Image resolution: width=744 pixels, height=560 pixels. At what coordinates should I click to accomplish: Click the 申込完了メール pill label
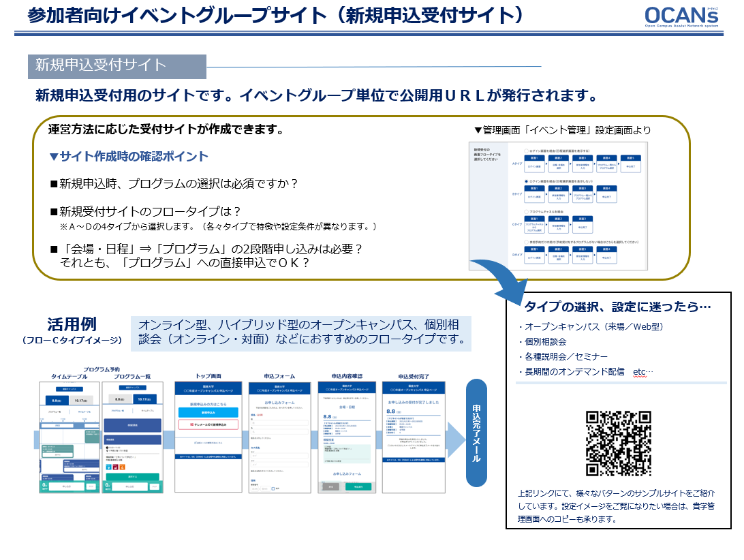click(x=476, y=433)
